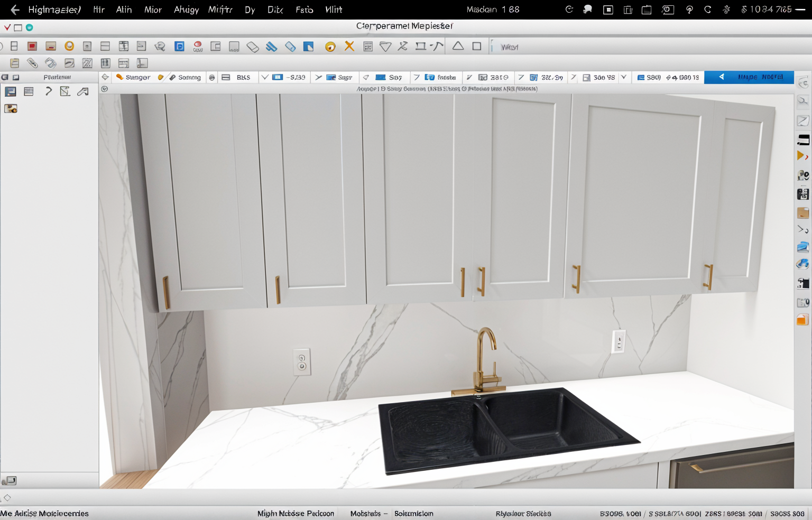Click the red record icon in toolbar
Image resolution: width=812 pixels, height=520 pixels.
pyautogui.click(x=198, y=47)
